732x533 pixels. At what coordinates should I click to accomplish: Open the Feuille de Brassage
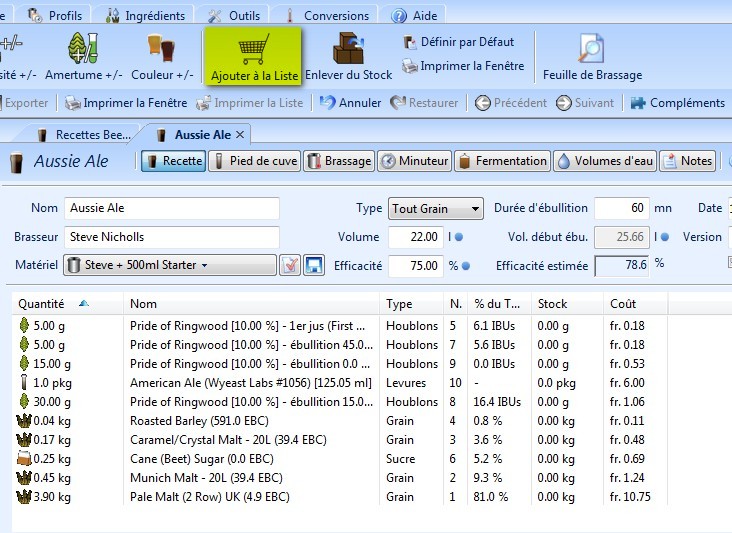coord(592,50)
